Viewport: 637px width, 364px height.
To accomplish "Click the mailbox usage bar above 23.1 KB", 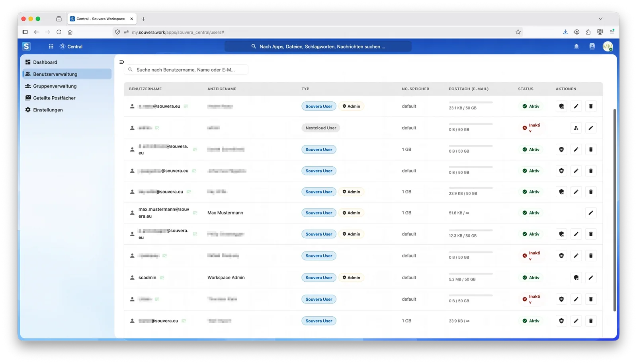I will click(471, 103).
